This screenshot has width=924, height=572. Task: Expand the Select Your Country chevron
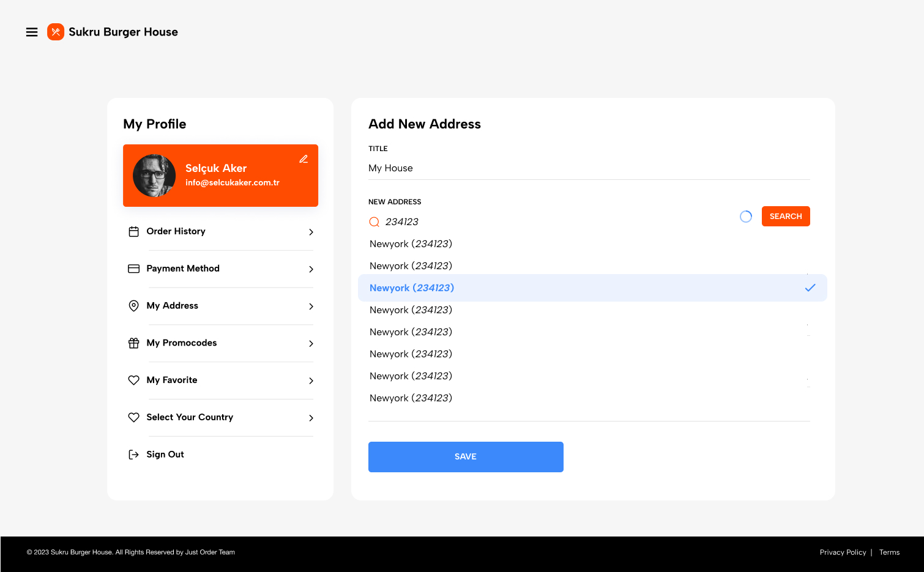click(311, 418)
